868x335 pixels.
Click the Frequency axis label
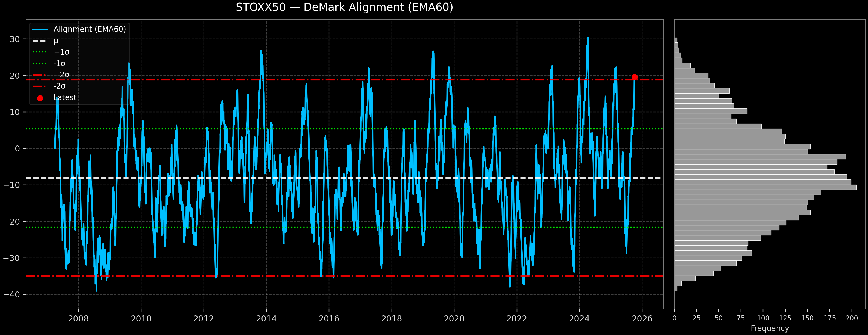pyautogui.click(x=769, y=328)
